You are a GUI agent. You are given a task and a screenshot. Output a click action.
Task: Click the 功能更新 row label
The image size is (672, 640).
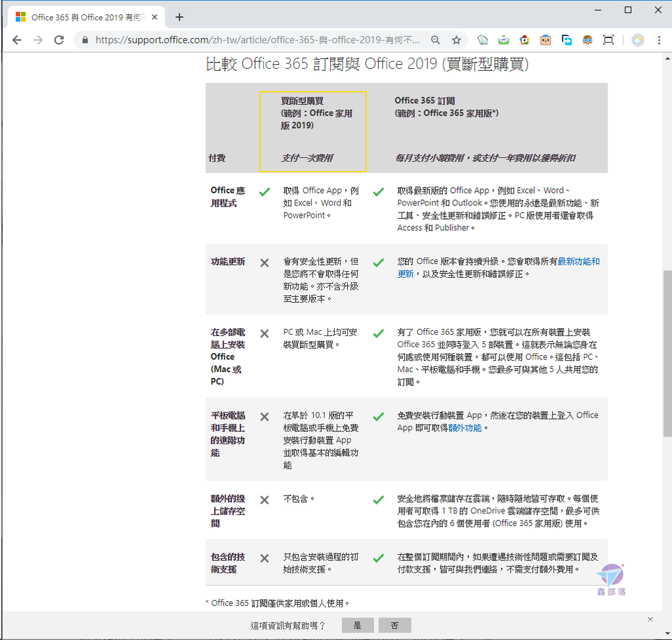tap(228, 261)
